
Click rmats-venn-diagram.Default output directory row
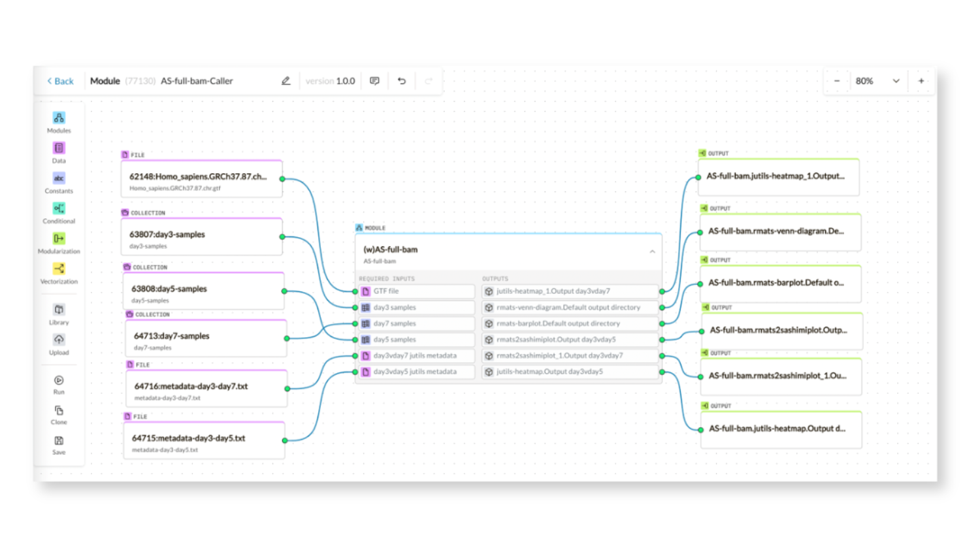tap(570, 307)
